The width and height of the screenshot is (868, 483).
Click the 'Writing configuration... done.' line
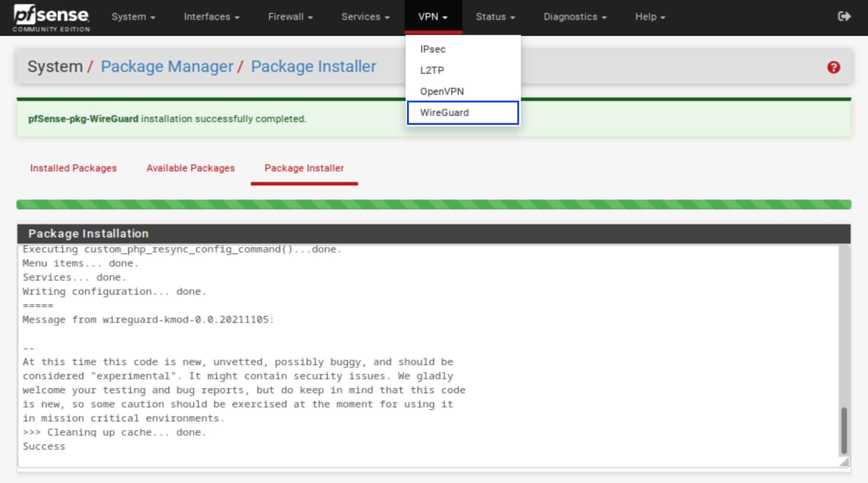(x=114, y=291)
